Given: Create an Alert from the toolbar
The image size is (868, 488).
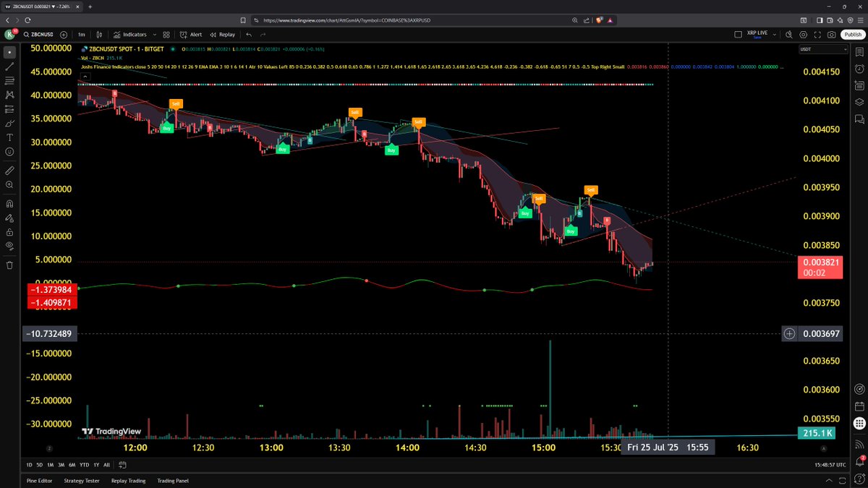Looking at the screenshot, I should pyautogui.click(x=191, y=34).
